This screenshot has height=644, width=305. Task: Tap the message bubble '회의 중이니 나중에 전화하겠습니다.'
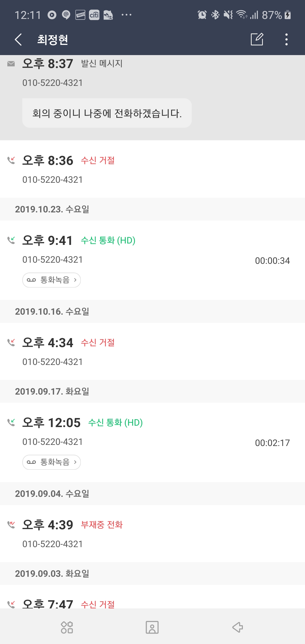coord(107,113)
